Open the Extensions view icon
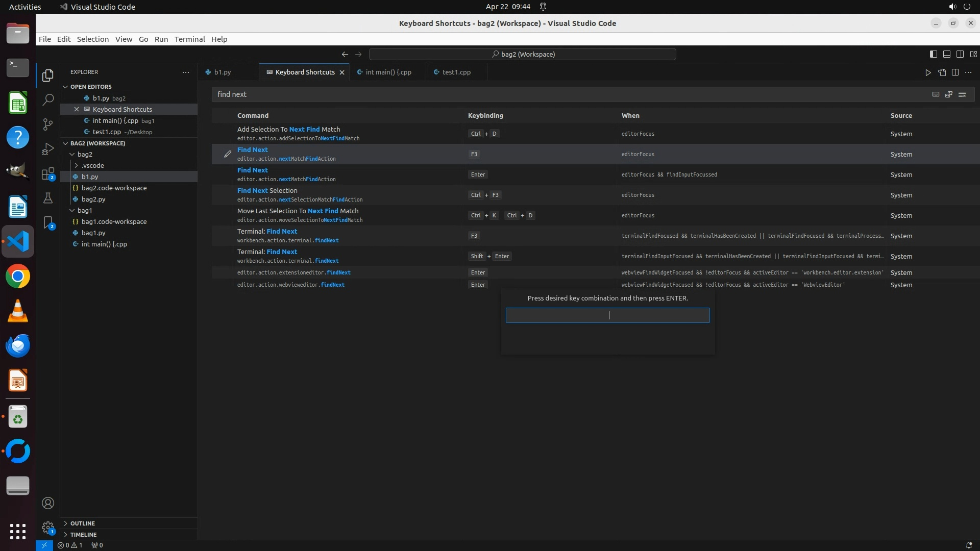Viewport: 980px width, 551px height. click(x=48, y=174)
